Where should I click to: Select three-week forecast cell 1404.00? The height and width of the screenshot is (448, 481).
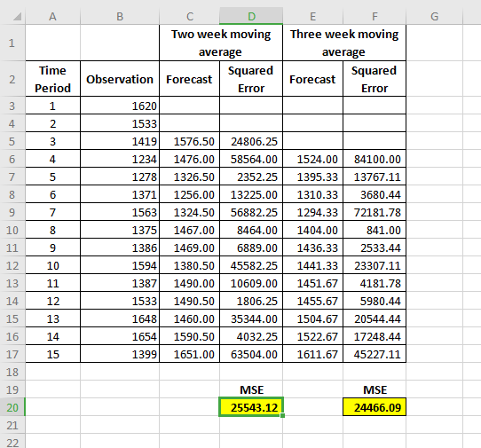coord(312,230)
